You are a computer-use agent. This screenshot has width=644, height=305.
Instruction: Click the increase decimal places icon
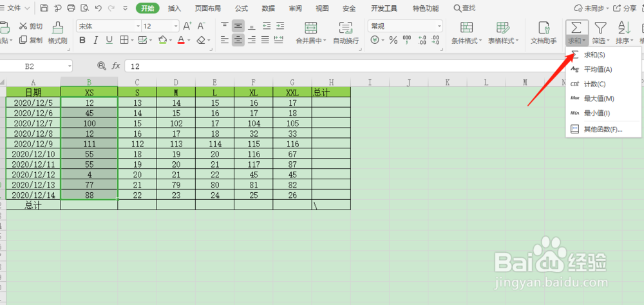tap(422, 40)
